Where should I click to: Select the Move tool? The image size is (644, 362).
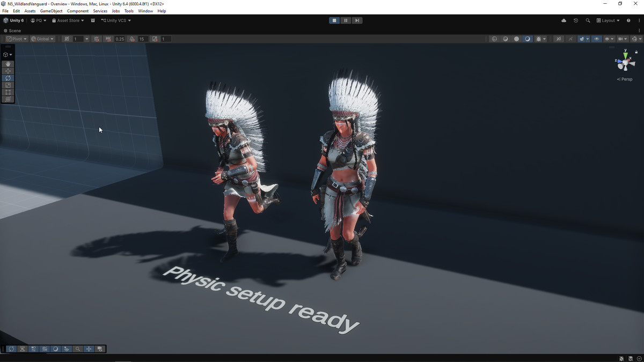(x=8, y=71)
